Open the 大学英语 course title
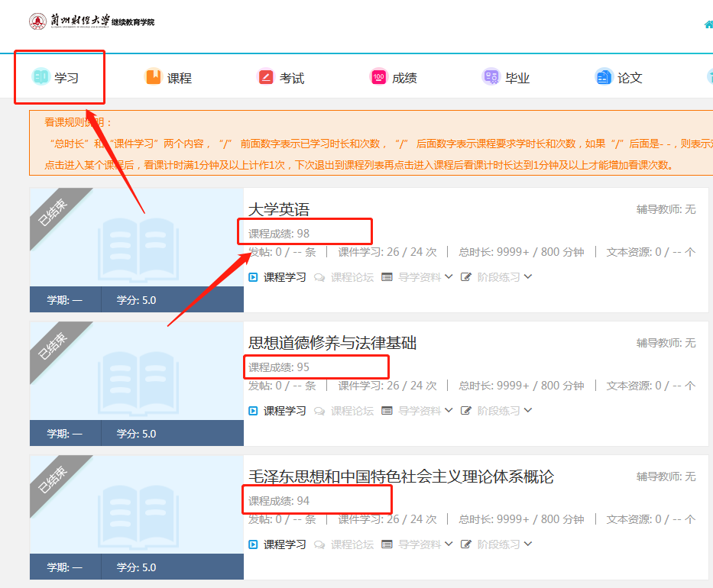 (x=279, y=209)
